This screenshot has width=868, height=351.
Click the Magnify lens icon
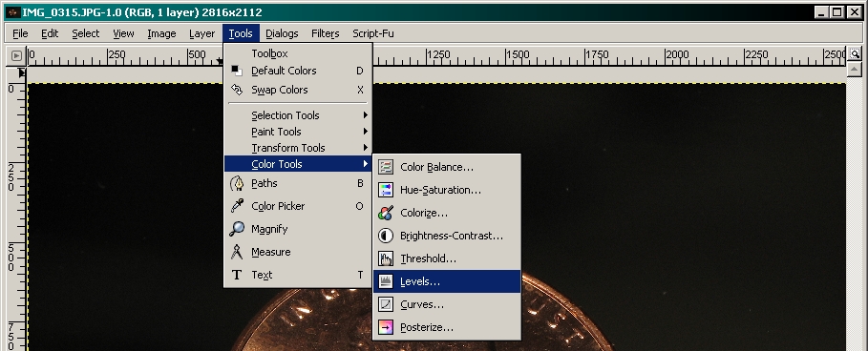coord(237,229)
